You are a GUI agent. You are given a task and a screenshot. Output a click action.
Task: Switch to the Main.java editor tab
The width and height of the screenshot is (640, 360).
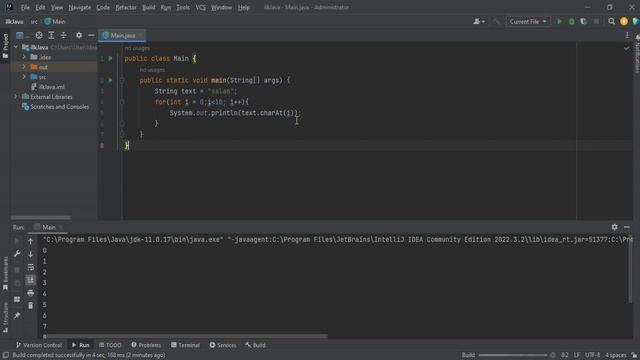click(x=122, y=36)
